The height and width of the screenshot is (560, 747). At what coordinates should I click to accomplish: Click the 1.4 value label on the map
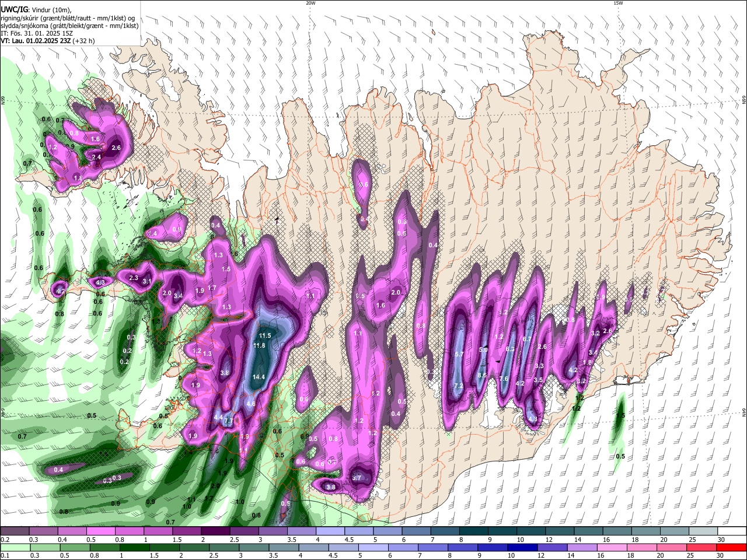(x=153, y=233)
